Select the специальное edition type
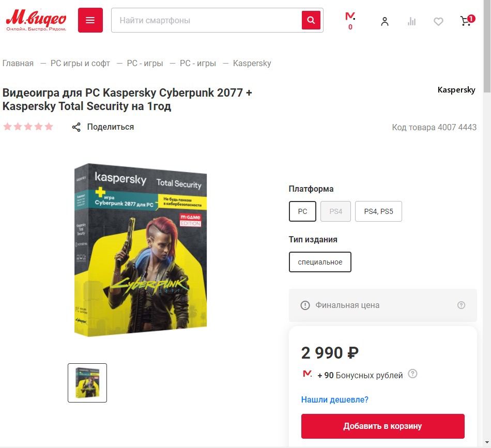 [x=320, y=262]
